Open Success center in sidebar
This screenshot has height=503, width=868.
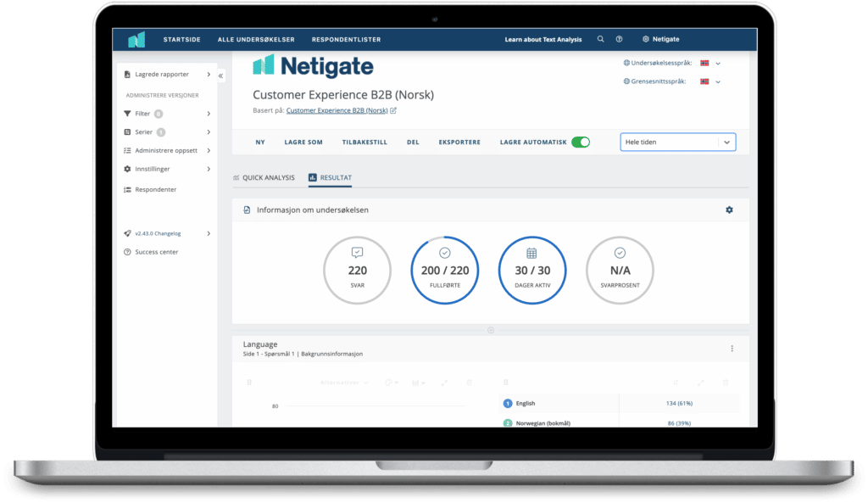pos(157,252)
